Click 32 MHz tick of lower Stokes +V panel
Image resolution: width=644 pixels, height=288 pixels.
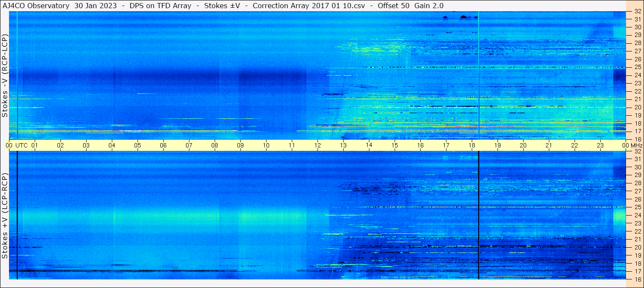[x=637, y=151]
